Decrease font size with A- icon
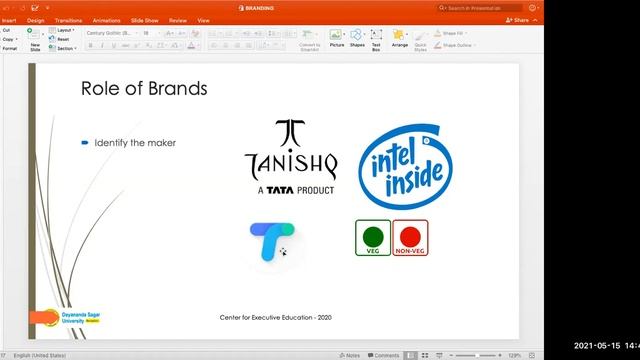 pyautogui.click(x=182, y=33)
